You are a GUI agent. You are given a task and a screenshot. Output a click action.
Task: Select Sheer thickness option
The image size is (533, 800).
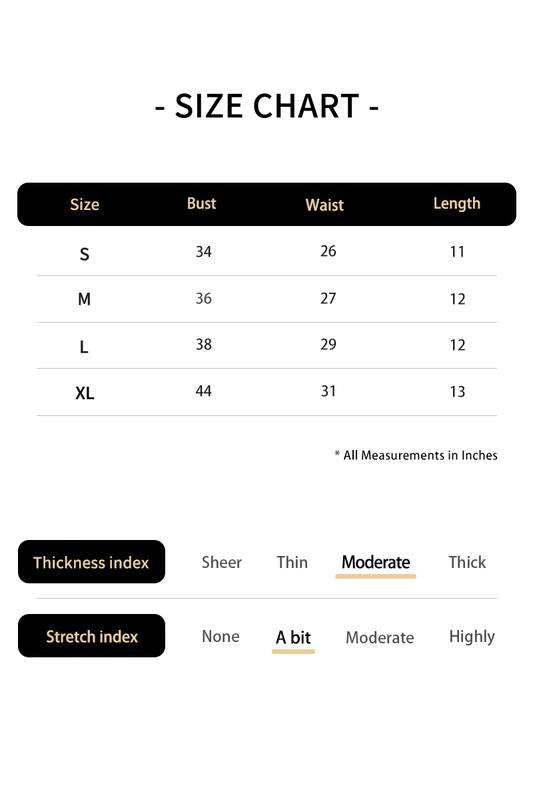point(221,562)
